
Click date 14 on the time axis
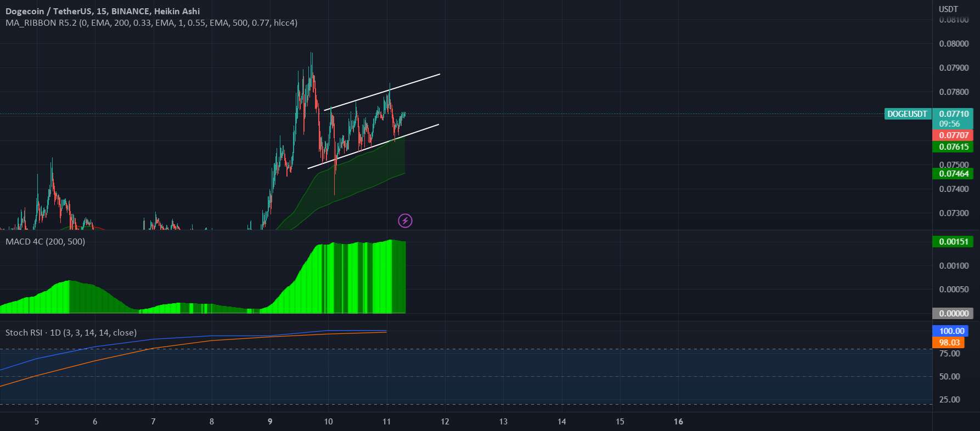coord(562,422)
